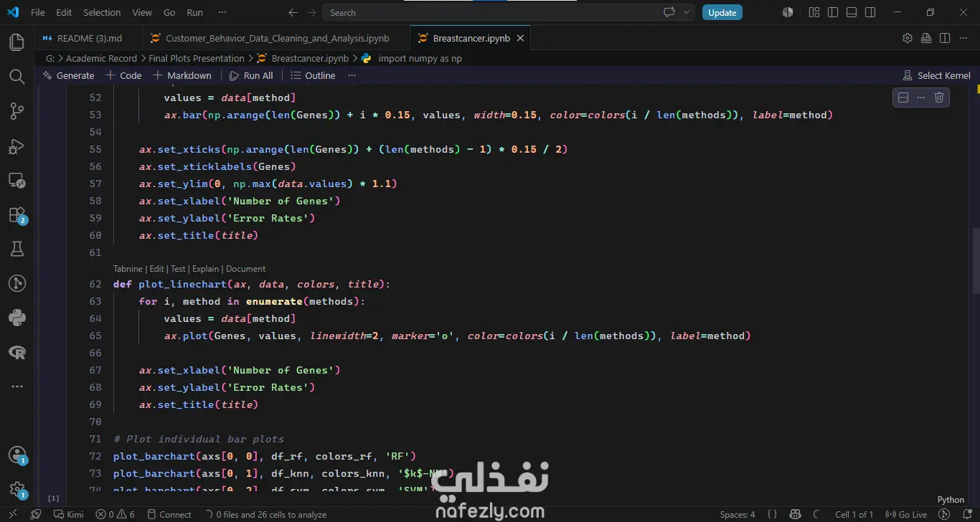Open chat dropdown arrow in title bar
The width and height of the screenshot is (980, 522).
[x=687, y=12]
